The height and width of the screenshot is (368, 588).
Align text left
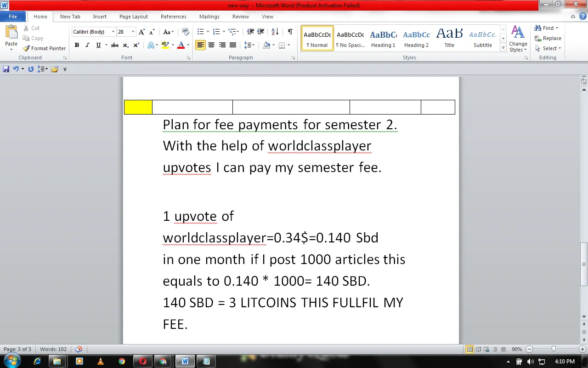(x=200, y=45)
